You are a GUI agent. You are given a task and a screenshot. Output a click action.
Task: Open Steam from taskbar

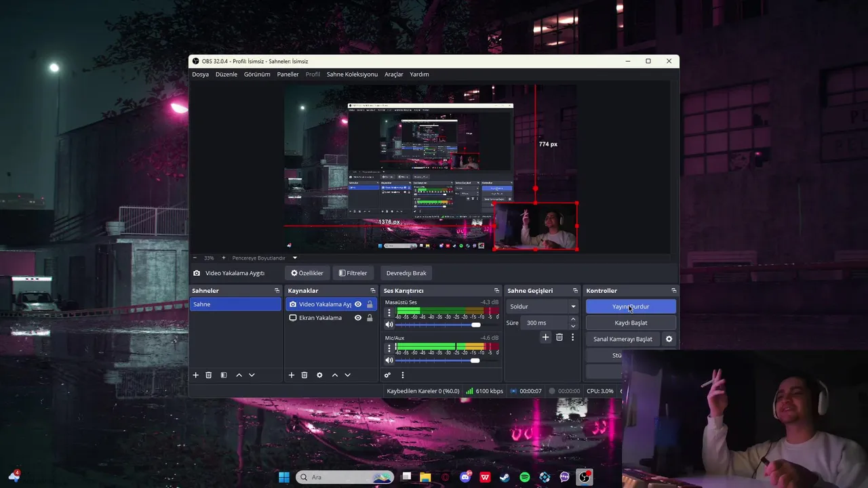pyautogui.click(x=505, y=477)
